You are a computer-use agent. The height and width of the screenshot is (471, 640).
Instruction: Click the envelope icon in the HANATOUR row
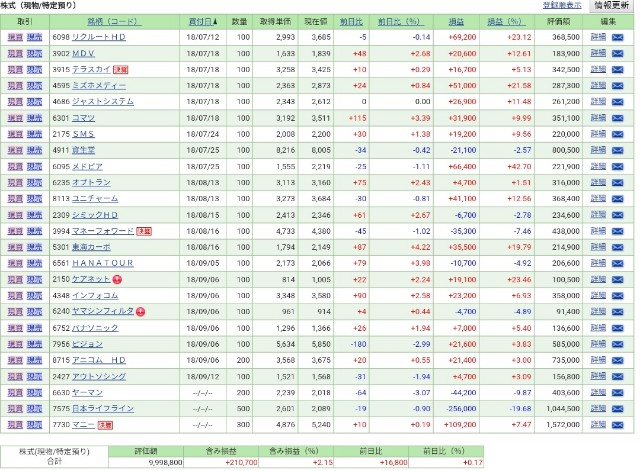pos(617,264)
